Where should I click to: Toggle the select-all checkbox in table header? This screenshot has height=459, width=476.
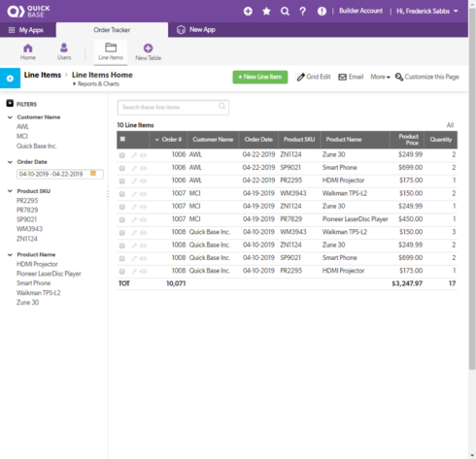[122, 139]
